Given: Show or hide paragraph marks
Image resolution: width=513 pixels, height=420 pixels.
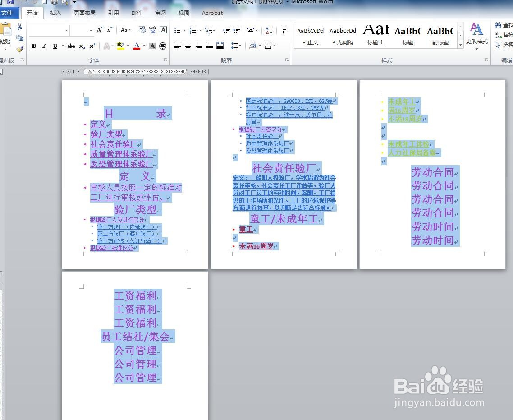Looking at the screenshot, I should pos(284,30).
